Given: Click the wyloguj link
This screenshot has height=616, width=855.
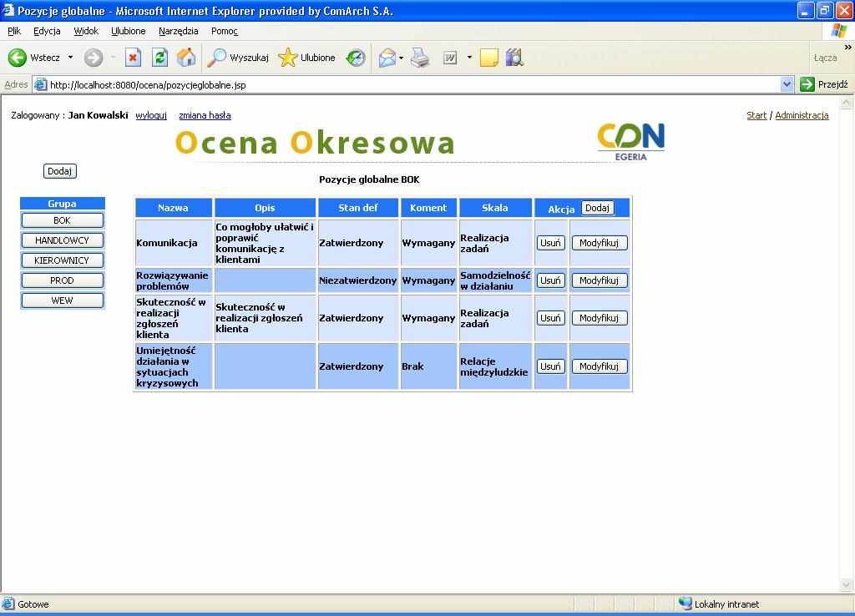Looking at the screenshot, I should click(x=151, y=115).
